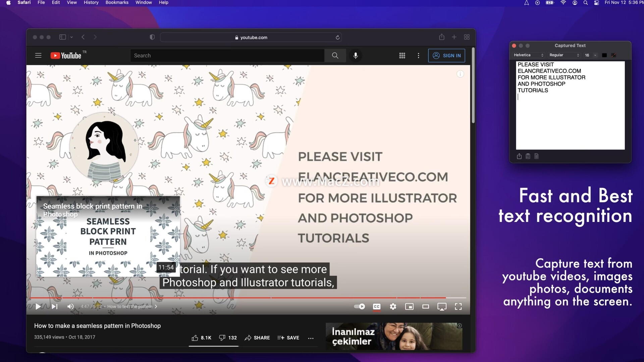Viewport: 644px width, 362px height.
Task: Show video info card icon
Action: [x=460, y=74]
